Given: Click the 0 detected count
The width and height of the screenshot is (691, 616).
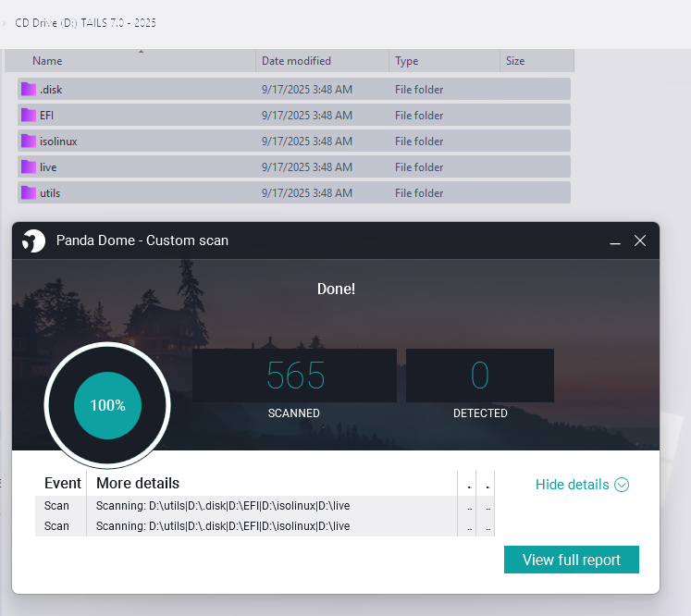Looking at the screenshot, I should [480, 376].
